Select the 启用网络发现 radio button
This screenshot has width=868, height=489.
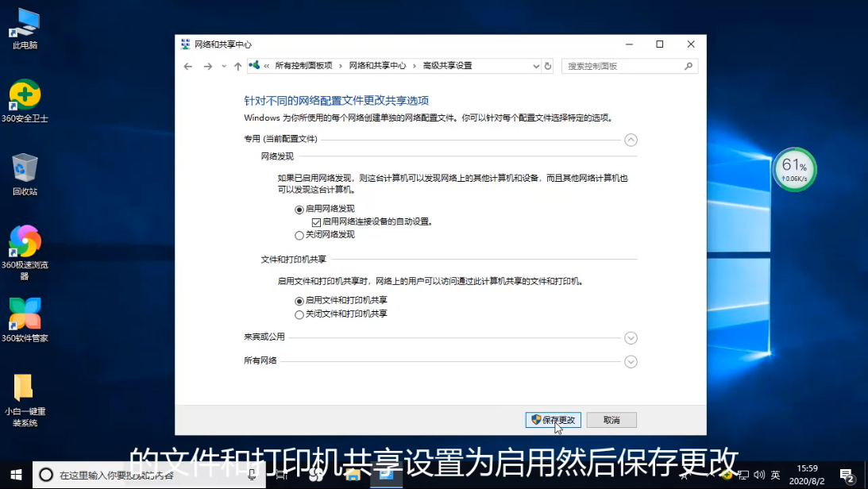point(299,210)
